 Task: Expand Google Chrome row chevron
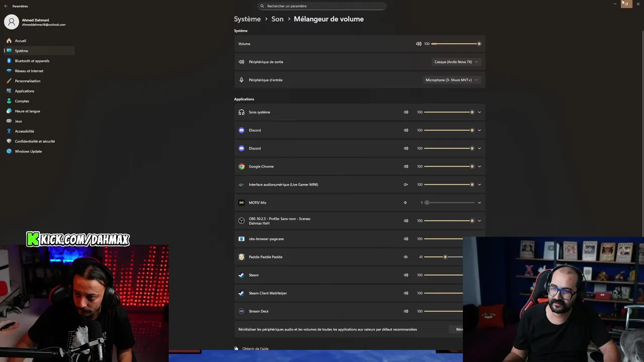pos(479,166)
